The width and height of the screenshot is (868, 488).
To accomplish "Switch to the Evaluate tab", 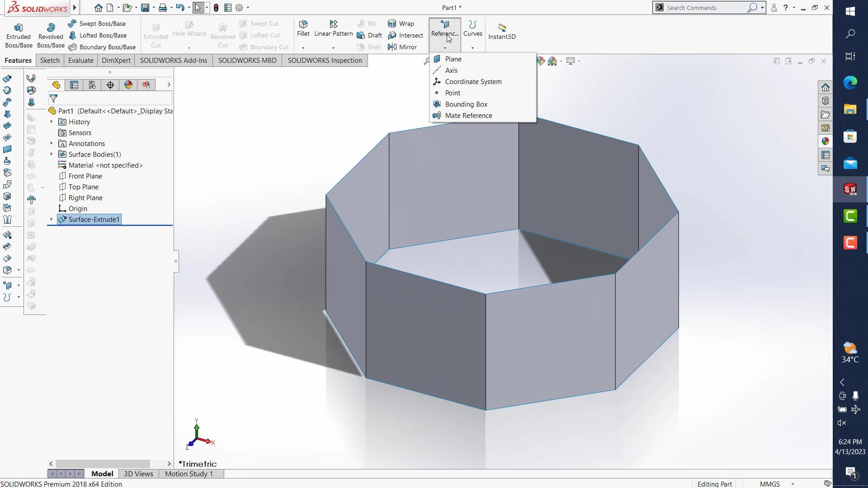I will pos(81,61).
